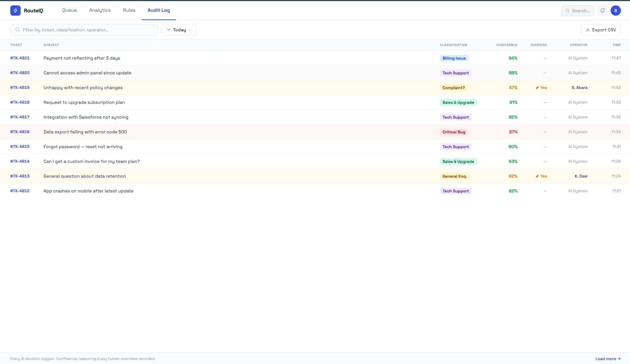The height and width of the screenshot is (364, 630).
Task: Click the pencil override icon for TK-4813
Action: 537,176
